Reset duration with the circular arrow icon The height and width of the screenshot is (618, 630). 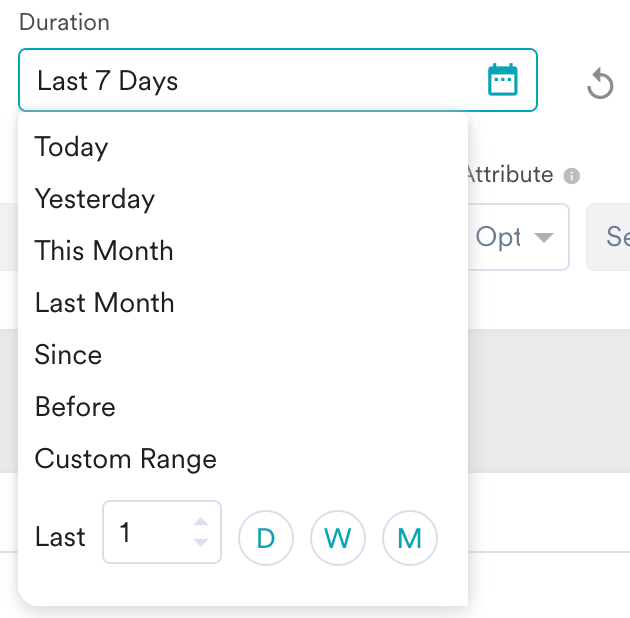click(x=600, y=83)
